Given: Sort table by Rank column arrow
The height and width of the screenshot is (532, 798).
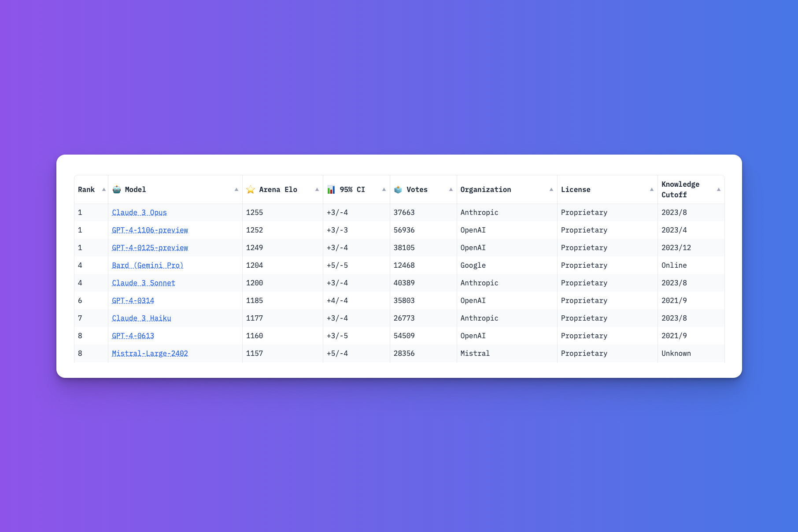Looking at the screenshot, I should pyautogui.click(x=104, y=189).
